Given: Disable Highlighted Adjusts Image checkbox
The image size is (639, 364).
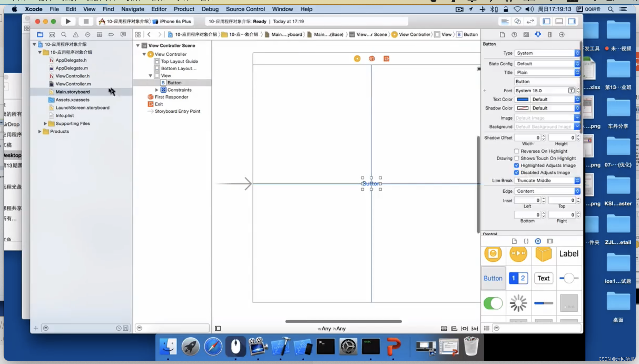Looking at the screenshot, I should pyautogui.click(x=517, y=165).
